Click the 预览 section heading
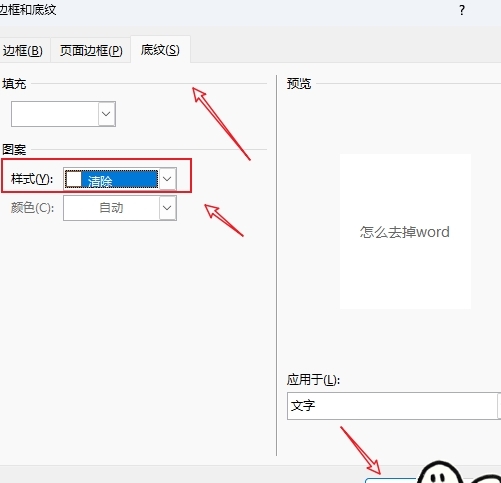The height and width of the screenshot is (483, 501). (x=299, y=83)
